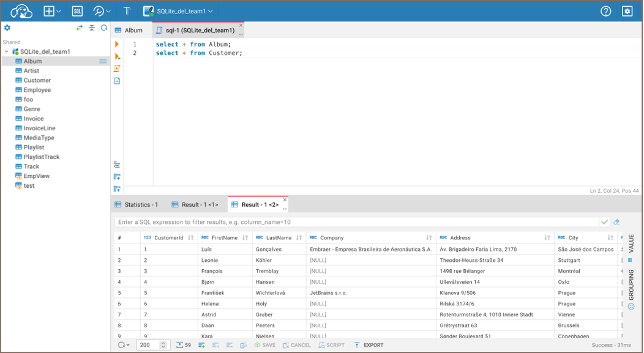The width and height of the screenshot is (644, 353).
Task: Click the text formatting T icon
Action: [127, 11]
